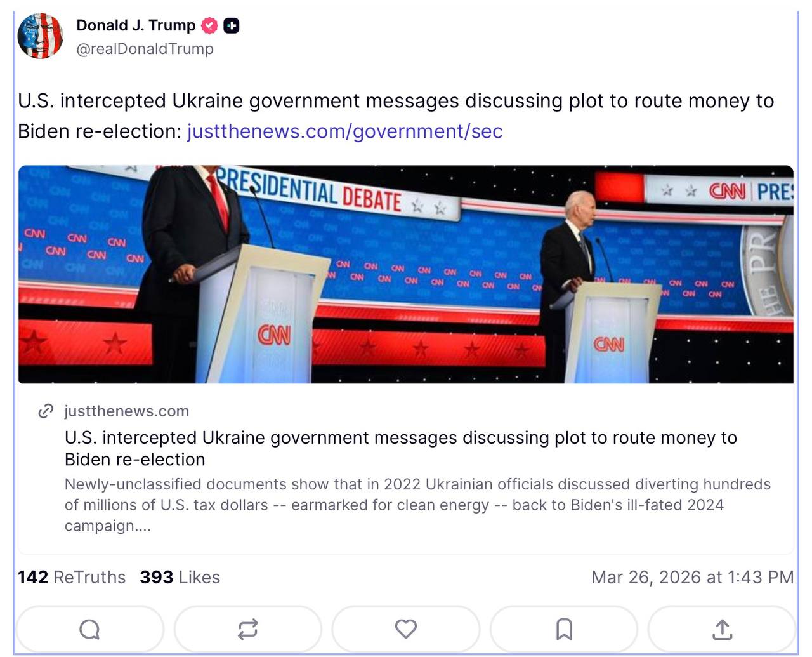Like the post with the heart icon
This screenshot has height=657, width=812.
pyautogui.click(x=405, y=629)
